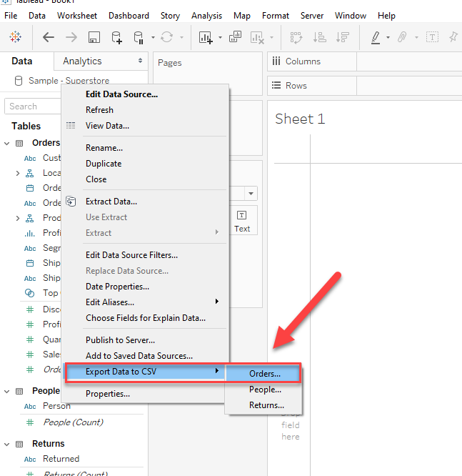Screen dimensions: 462x476
Task: Open the Worksheet menu
Action: pos(77,16)
